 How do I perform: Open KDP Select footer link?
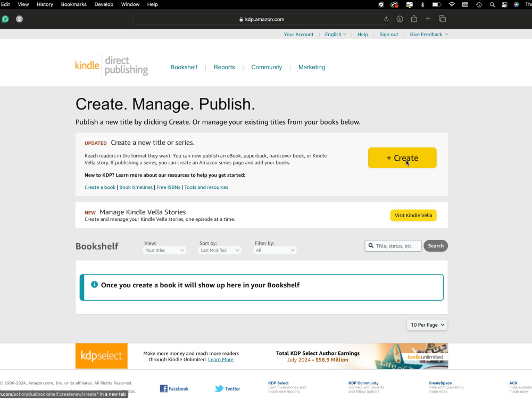(x=278, y=383)
